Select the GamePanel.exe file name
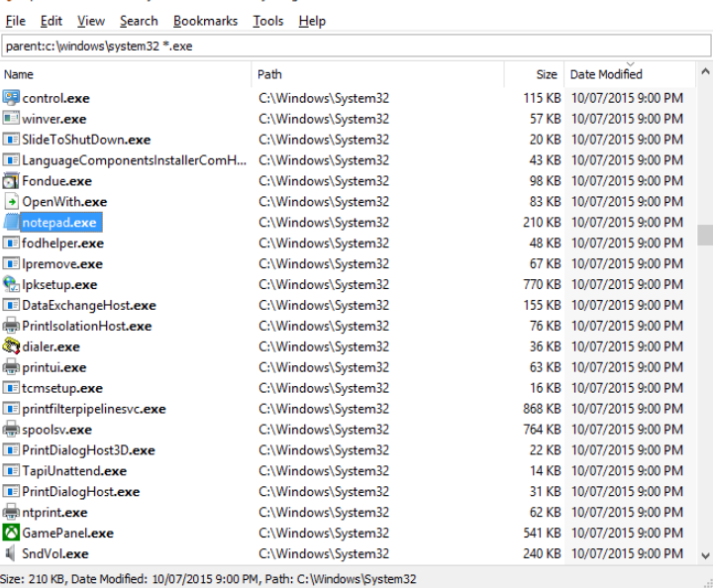Viewport: 713px width, 588px height. [x=67, y=533]
